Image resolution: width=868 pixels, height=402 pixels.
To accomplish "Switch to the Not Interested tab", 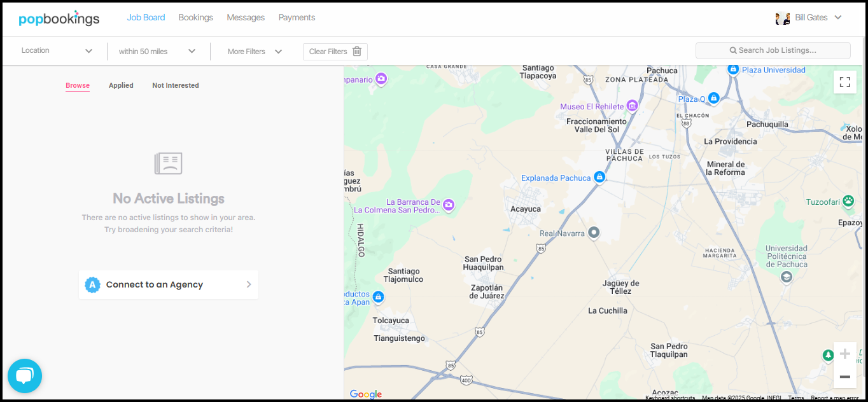I will pyautogui.click(x=176, y=85).
